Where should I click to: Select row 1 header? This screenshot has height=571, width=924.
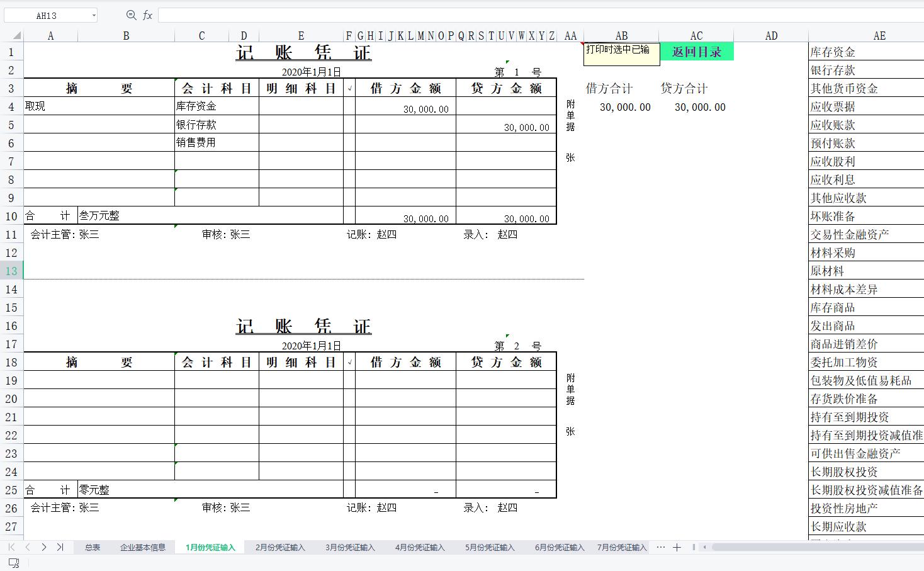tap(11, 52)
